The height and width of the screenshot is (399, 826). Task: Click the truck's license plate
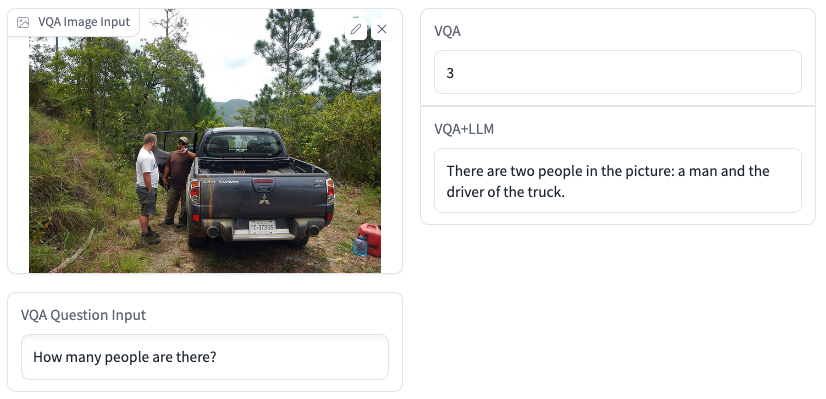(262, 227)
